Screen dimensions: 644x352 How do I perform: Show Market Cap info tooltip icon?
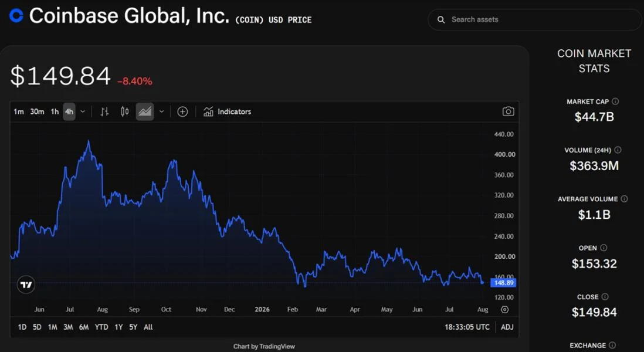click(x=615, y=101)
